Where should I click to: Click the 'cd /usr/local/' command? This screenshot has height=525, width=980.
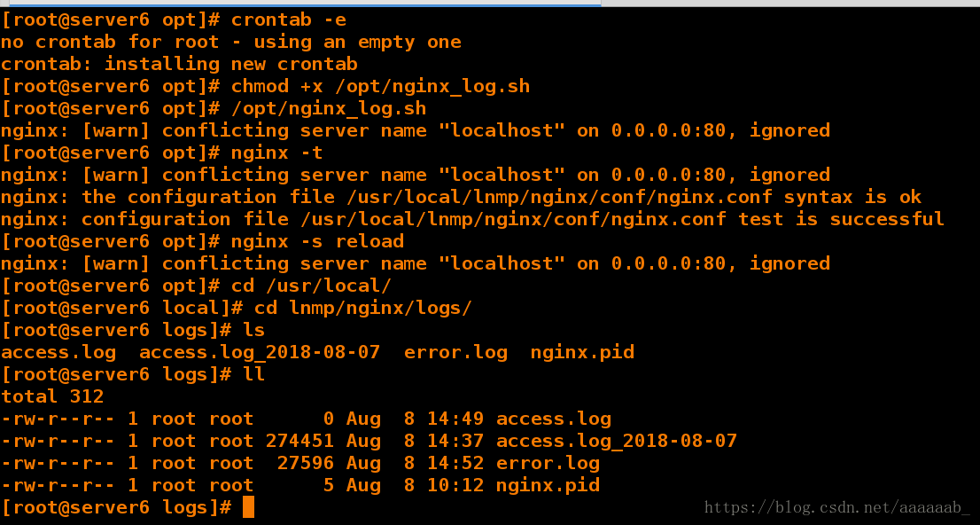311,286
